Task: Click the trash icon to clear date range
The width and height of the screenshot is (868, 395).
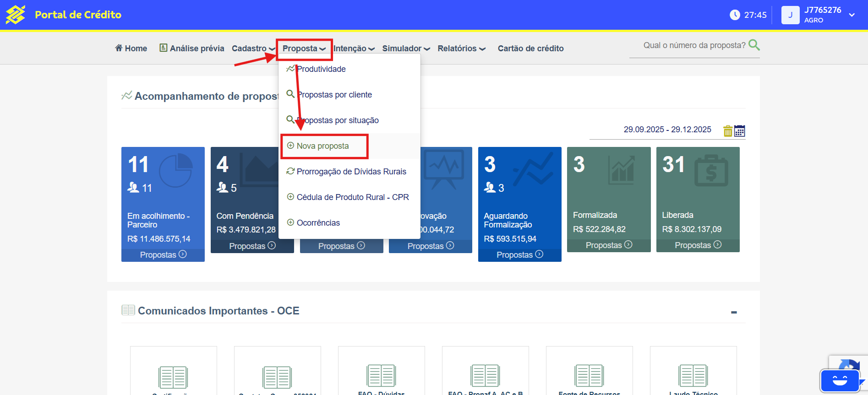Action: [x=727, y=131]
